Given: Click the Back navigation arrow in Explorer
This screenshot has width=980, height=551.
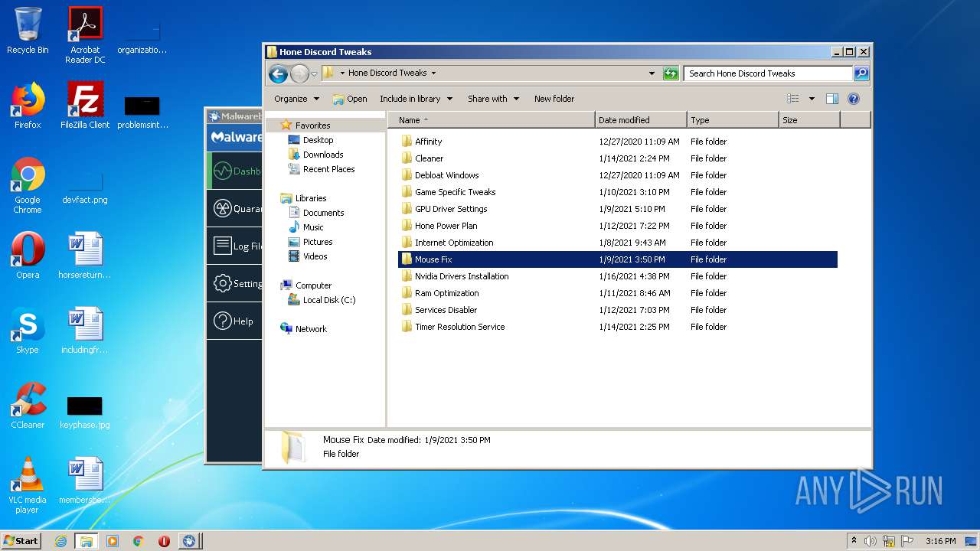Looking at the screenshot, I should coord(278,73).
